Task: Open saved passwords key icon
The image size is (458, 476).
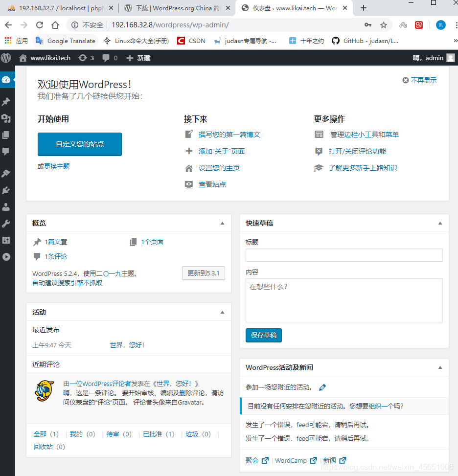Action: pos(368,25)
